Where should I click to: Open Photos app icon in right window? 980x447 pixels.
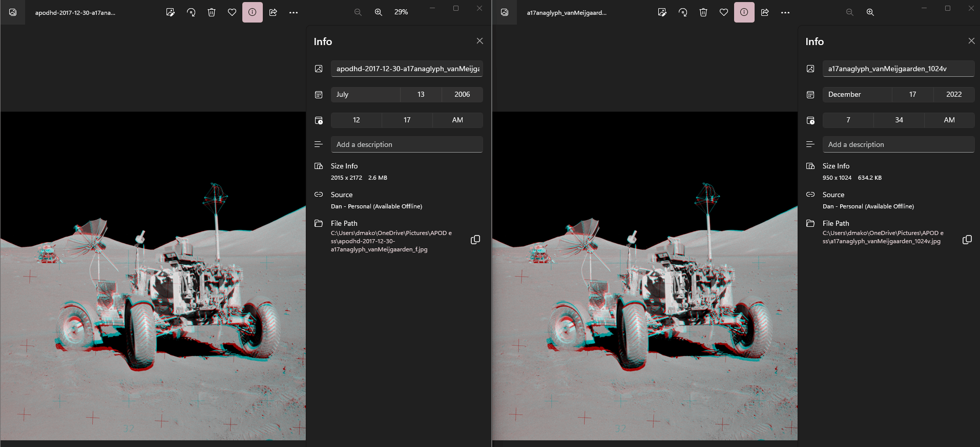(x=505, y=12)
